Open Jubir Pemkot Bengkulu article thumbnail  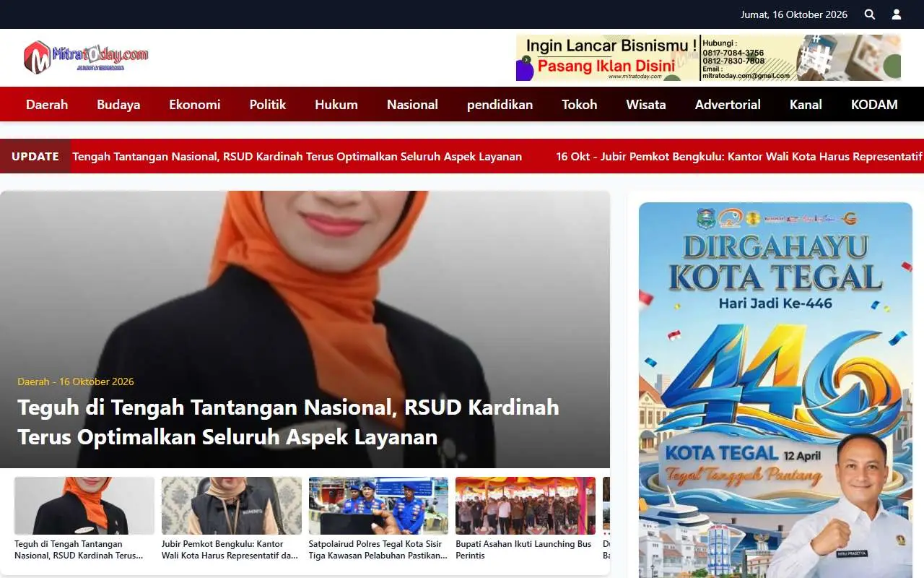(232, 506)
